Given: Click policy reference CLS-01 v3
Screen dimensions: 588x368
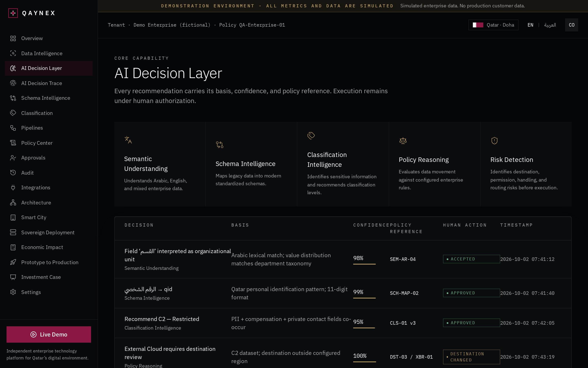Looking at the screenshot, I should pyautogui.click(x=403, y=323).
